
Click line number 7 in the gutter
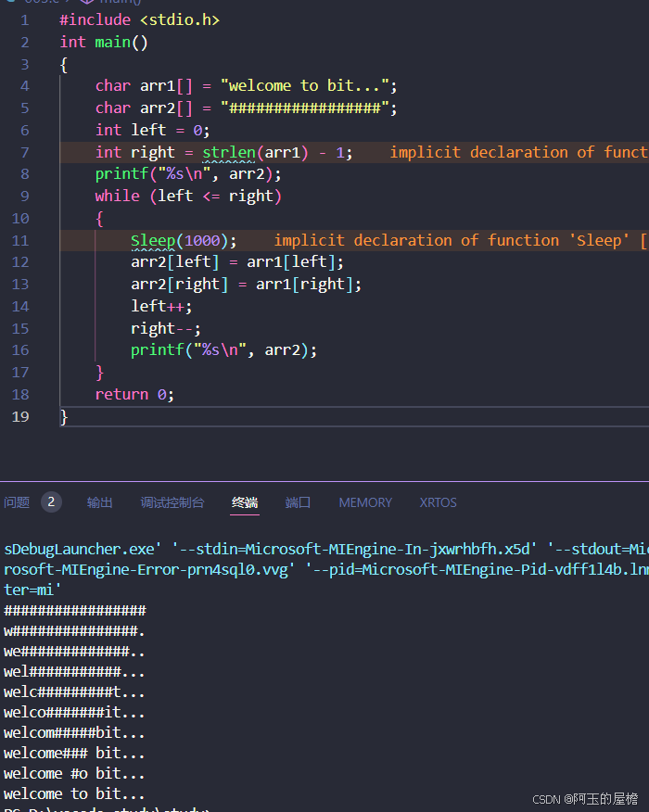click(x=24, y=152)
